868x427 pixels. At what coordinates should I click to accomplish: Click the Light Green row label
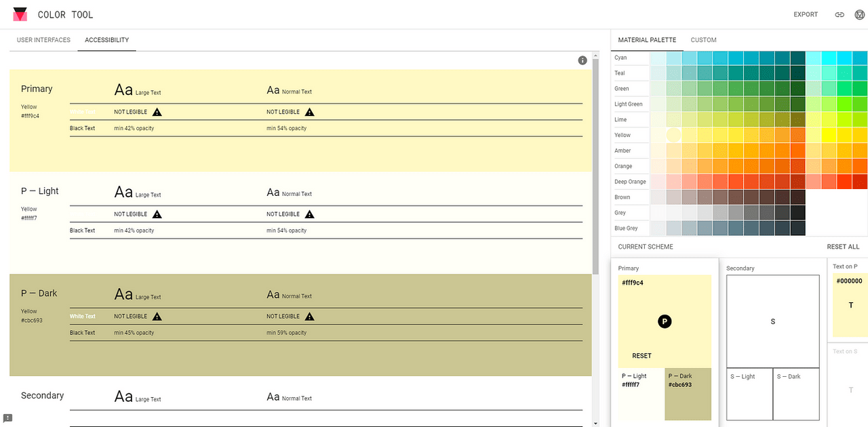coord(628,105)
